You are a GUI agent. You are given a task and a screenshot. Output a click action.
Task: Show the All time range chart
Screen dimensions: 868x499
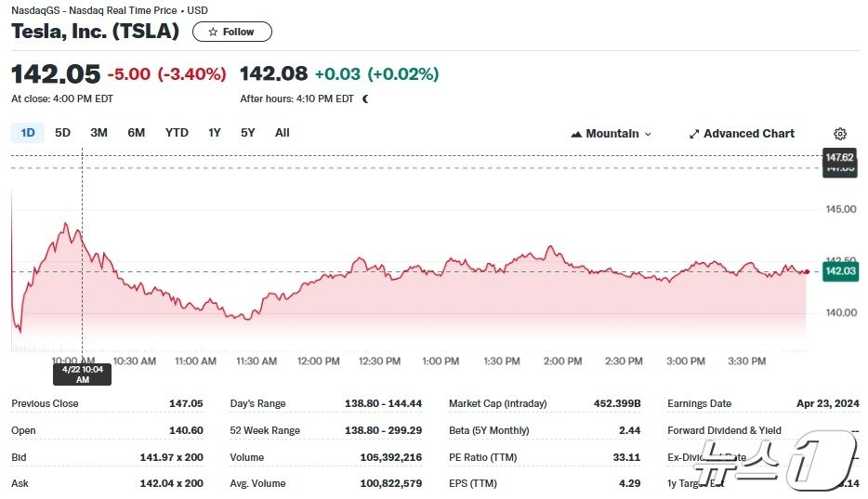point(283,133)
